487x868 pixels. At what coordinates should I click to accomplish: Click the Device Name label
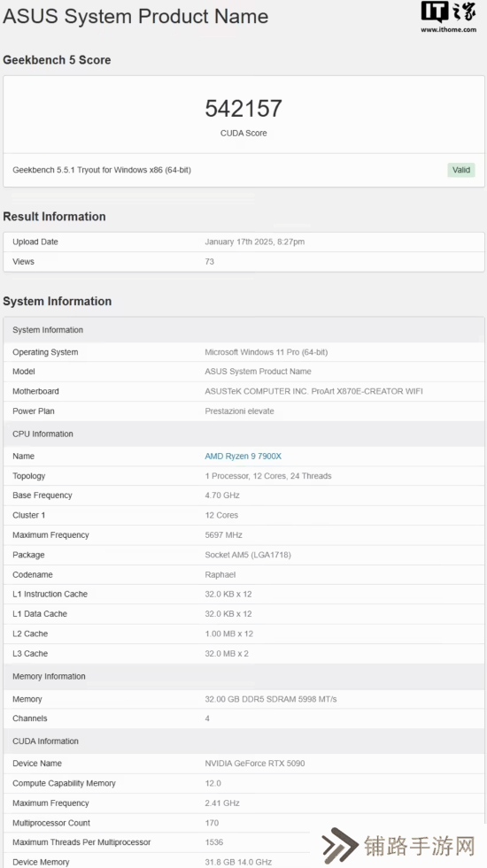click(x=37, y=764)
